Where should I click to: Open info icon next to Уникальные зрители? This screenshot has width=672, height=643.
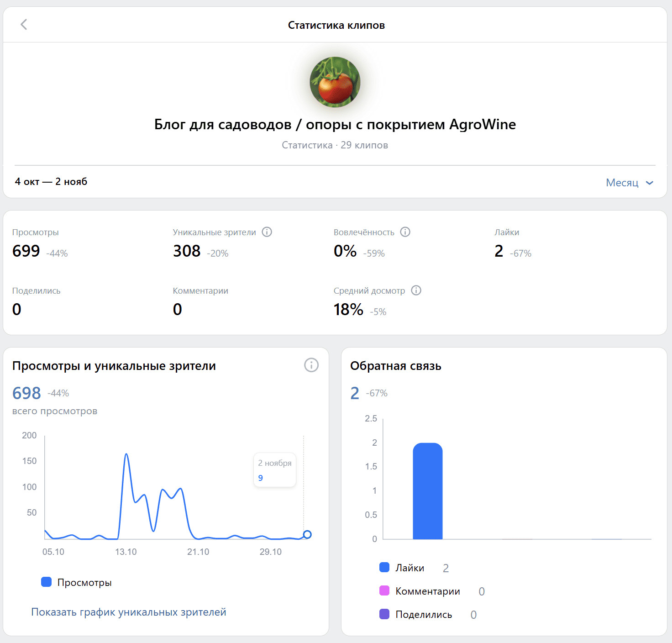coord(267,232)
